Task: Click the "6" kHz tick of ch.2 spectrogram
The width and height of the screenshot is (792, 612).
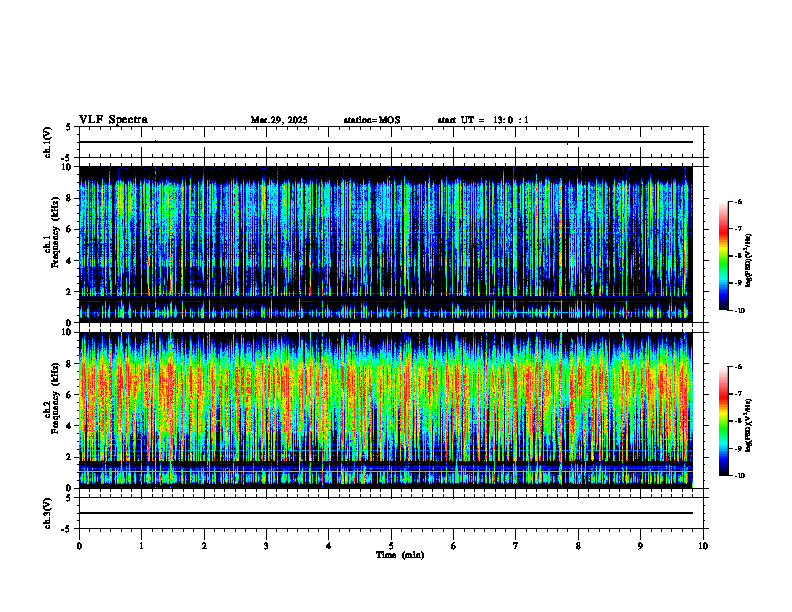Action: (x=70, y=395)
